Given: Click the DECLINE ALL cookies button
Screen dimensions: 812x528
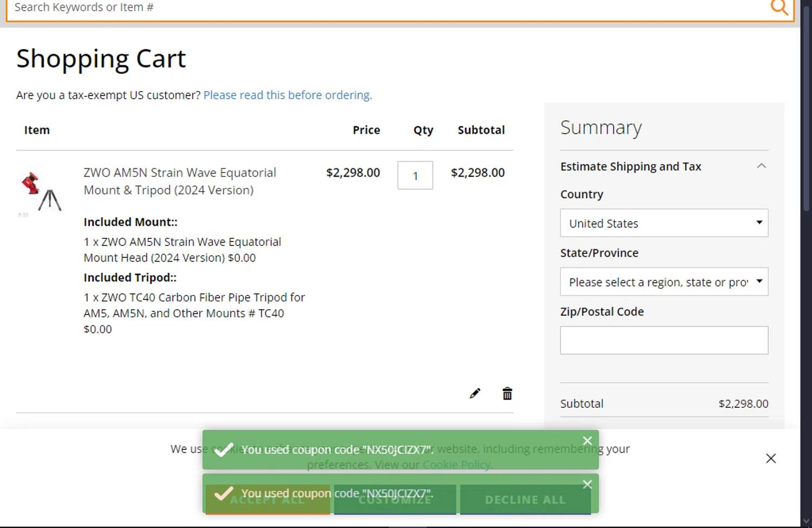Looking at the screenshot, I should click(526, 500).
